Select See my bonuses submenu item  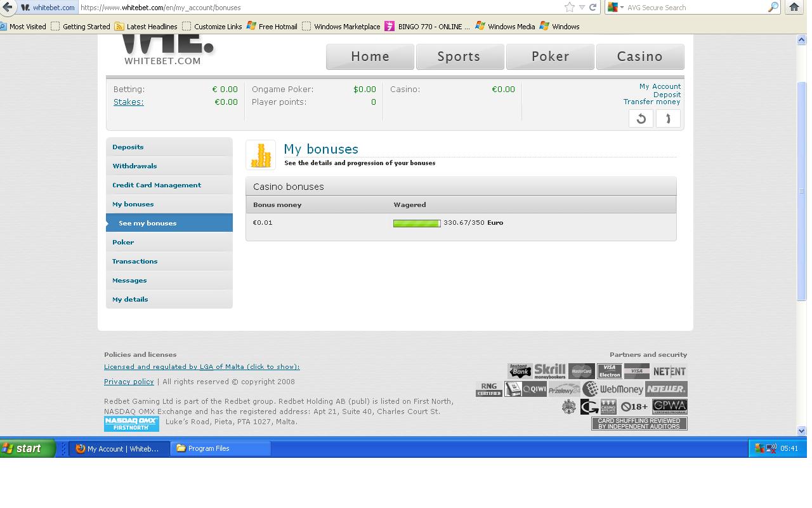169,223
